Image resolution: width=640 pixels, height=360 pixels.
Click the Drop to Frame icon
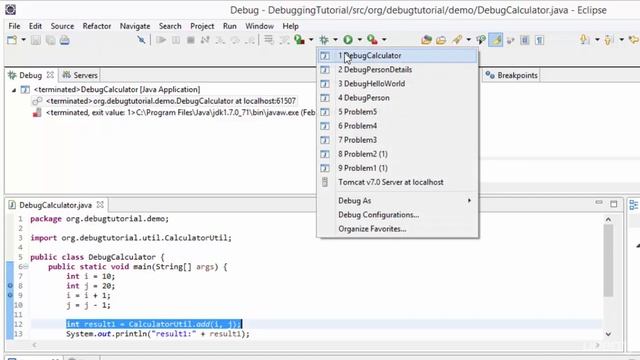point(269,40)
